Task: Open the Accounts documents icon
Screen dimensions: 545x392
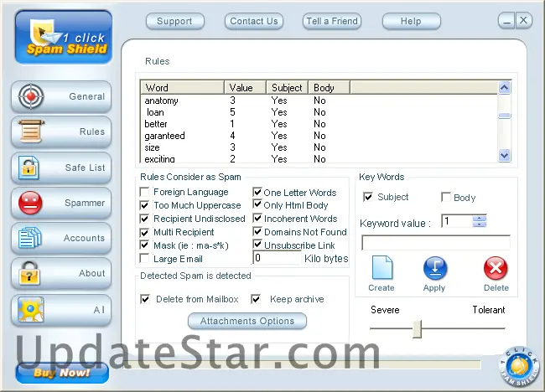Action: pos(30,238)
